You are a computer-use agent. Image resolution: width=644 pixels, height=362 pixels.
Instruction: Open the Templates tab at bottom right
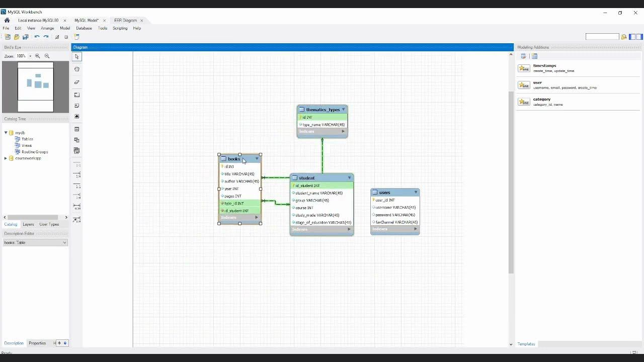pos(526,344)
